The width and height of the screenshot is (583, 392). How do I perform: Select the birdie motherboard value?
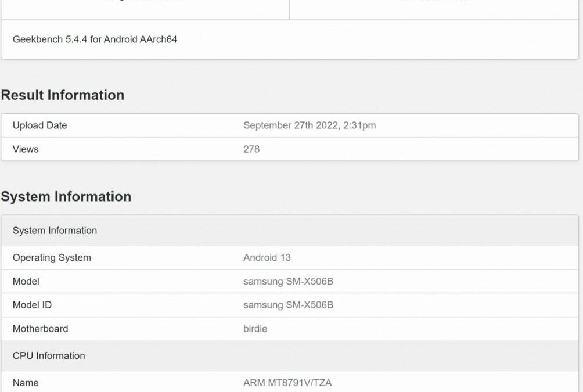tap(255, 329)
